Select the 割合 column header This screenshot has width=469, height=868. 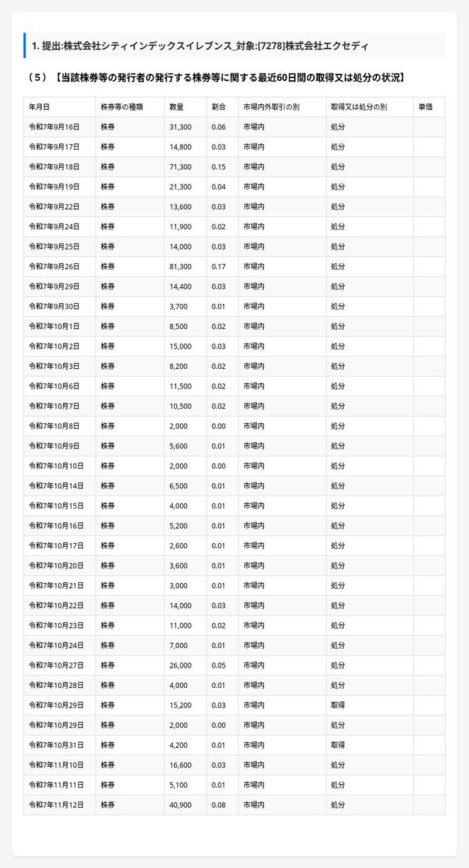click(218, 107)
